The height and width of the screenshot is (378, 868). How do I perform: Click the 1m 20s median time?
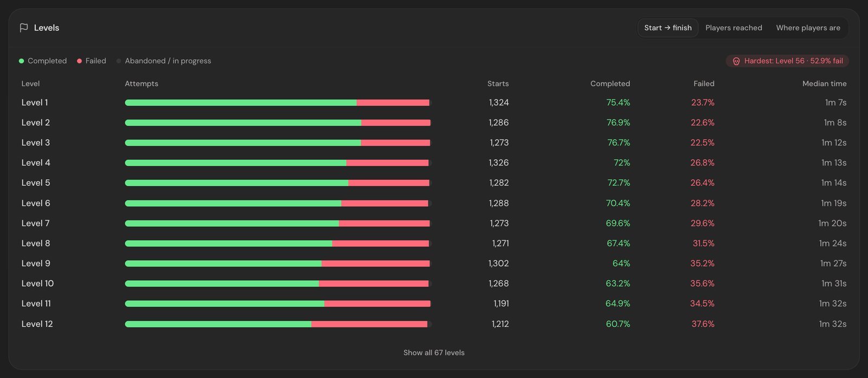tap(833, 223)
